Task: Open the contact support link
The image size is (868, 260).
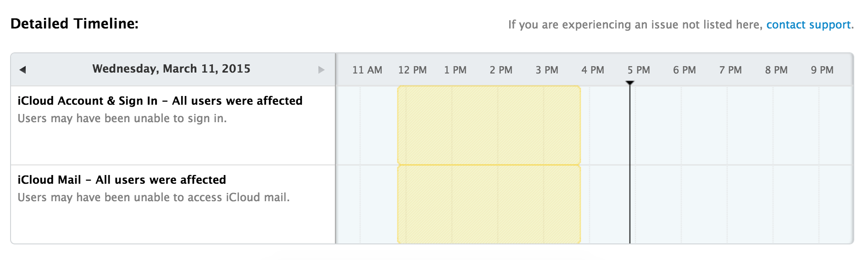Action: (808, 25)
